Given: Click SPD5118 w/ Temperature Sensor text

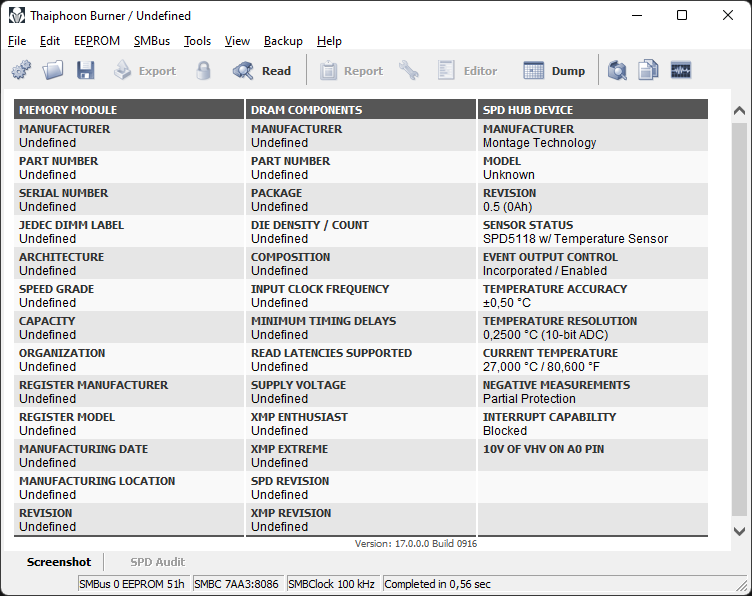Looking at the screenshot, I should point(576,239).
